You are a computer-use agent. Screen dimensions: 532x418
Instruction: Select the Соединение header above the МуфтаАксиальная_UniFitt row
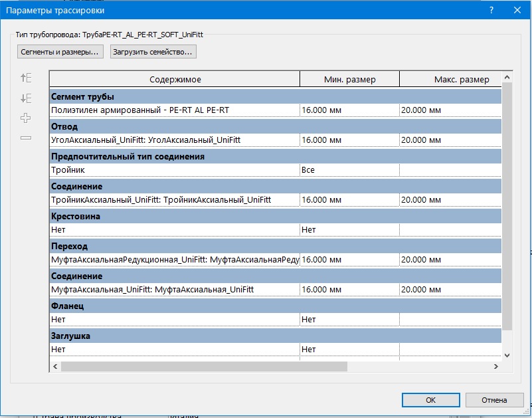point(276,276)
